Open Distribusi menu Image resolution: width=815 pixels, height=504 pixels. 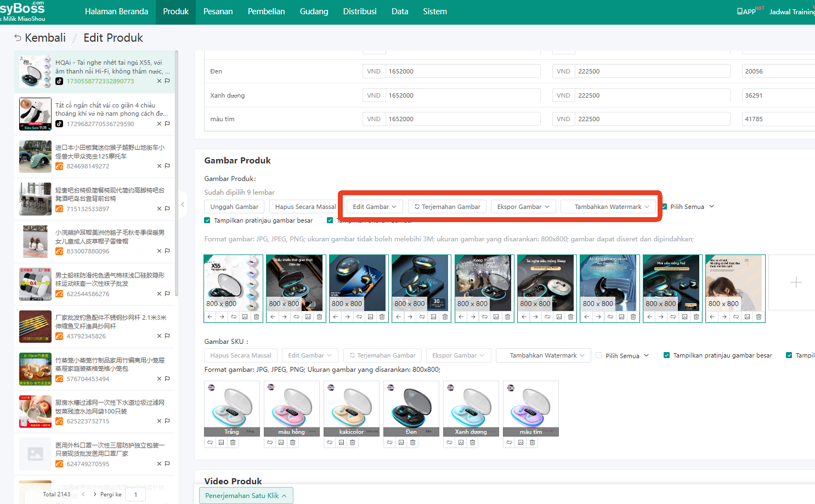(360, 12)
